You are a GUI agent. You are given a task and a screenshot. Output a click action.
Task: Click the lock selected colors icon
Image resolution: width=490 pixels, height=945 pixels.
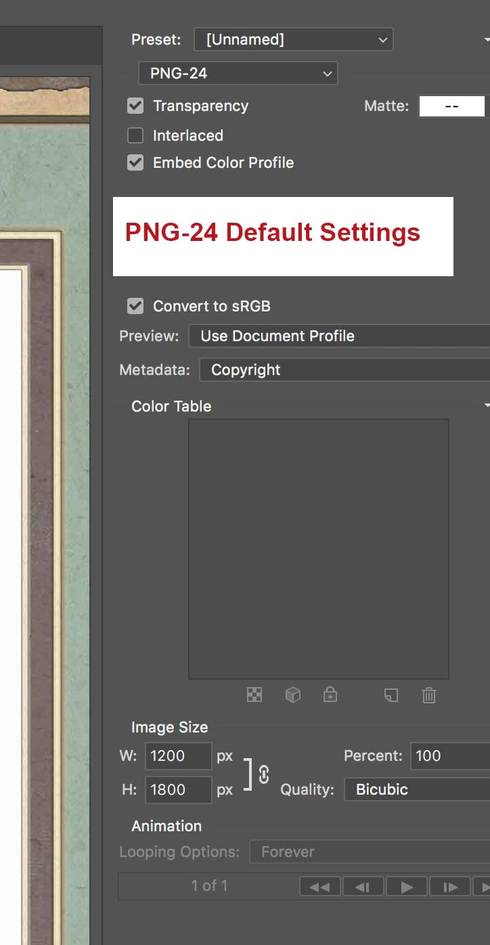(x=330, y=694)
